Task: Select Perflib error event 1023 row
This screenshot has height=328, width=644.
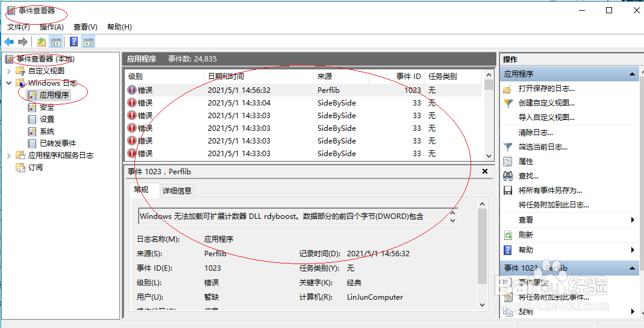Action: [x=304, y=90]
